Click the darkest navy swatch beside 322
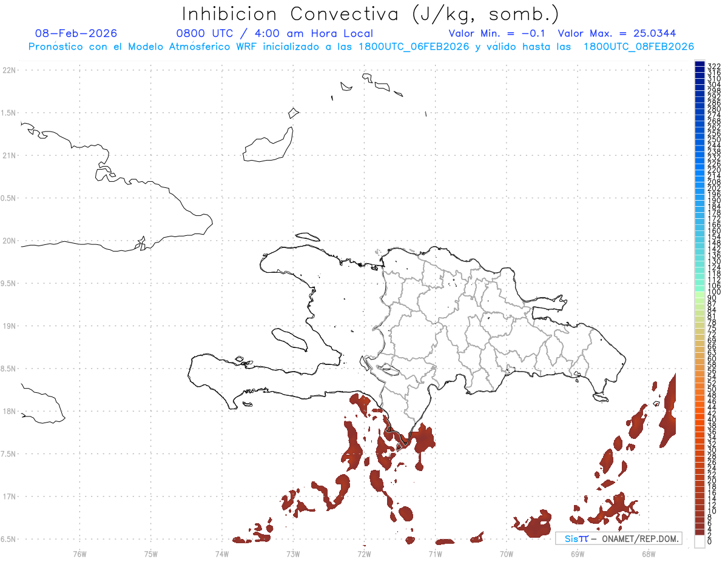The height and width of the screenshot is (562, 728). [699, 64]
